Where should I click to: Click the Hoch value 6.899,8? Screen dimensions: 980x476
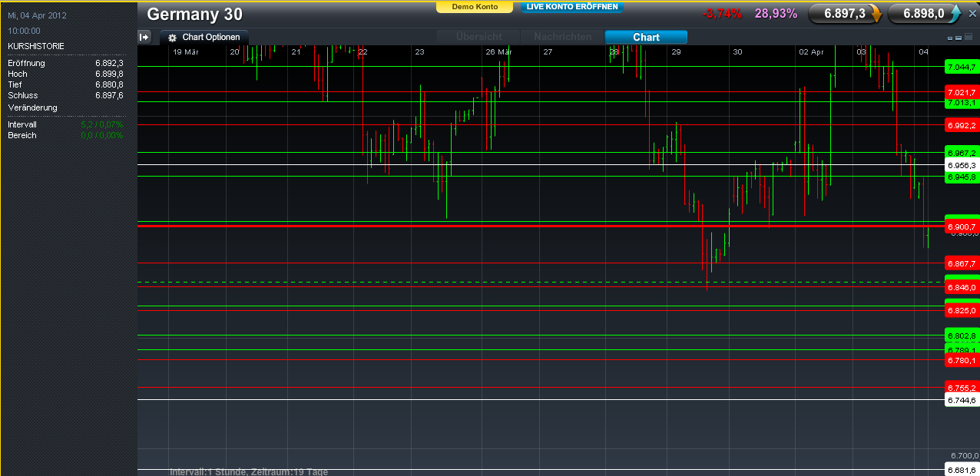point(109,74)
